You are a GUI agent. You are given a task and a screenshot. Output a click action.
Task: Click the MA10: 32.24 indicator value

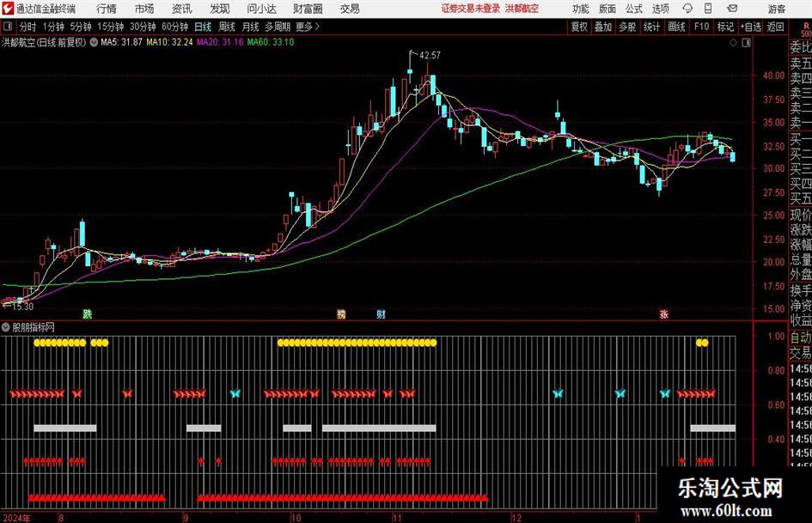pyautogui.click(x=169, y=42)
